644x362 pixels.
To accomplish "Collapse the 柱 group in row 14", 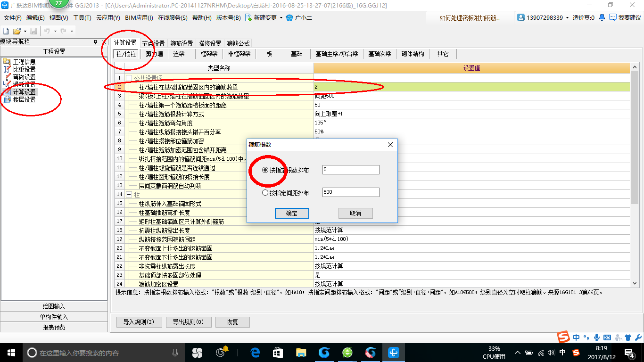I will click(129, 195).
